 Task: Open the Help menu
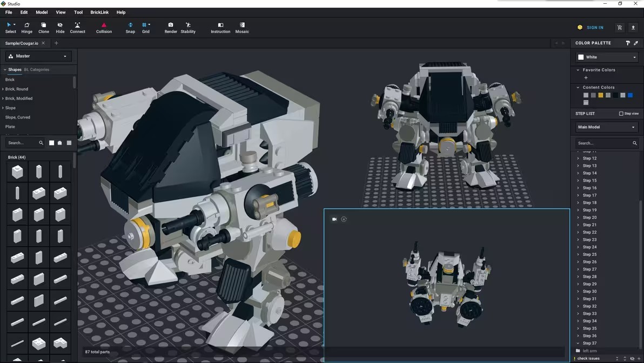point(121,12)
